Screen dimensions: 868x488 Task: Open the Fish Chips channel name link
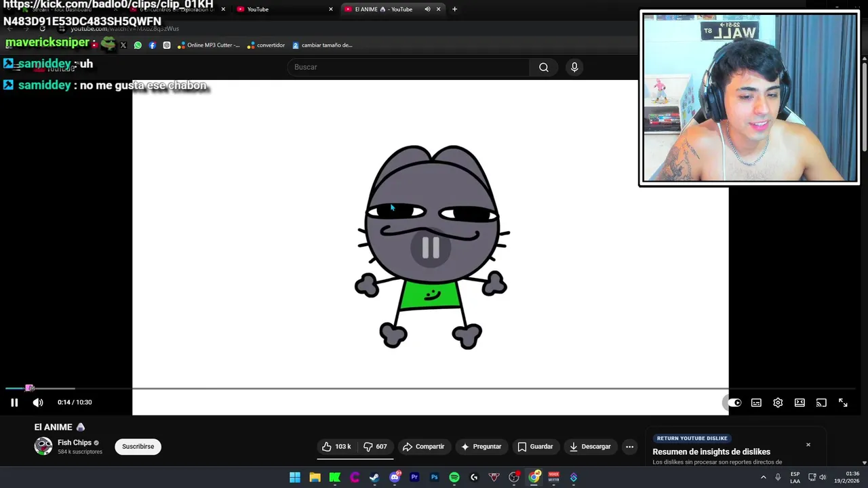[x=75, y=443]
